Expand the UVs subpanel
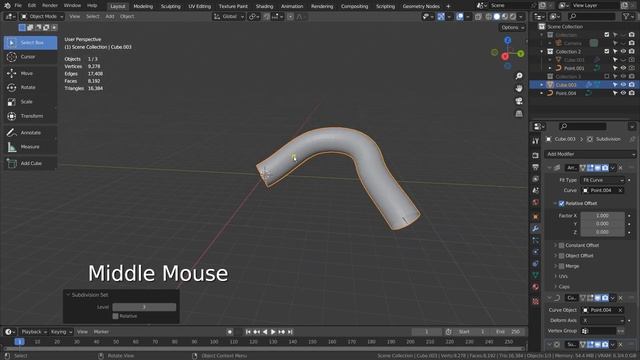Viewport: 640px width, 360px height. [563, 276]
